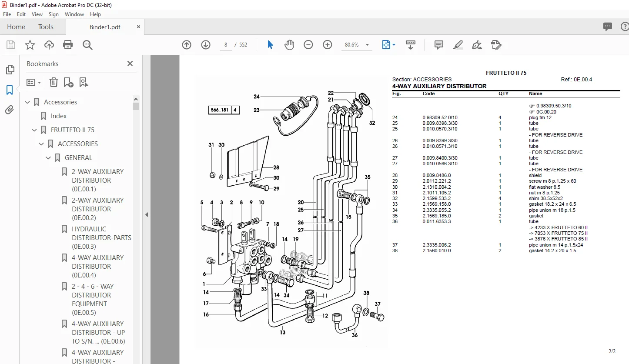Open the Page Thumbnails panel icon
The width and height of the screenshot is (629, 364).
tap(10, 70)
